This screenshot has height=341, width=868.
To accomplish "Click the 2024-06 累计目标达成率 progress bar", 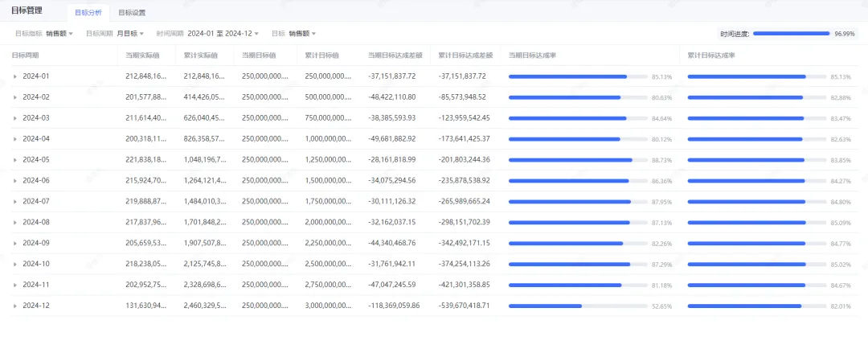I will (x=757, y=181).
